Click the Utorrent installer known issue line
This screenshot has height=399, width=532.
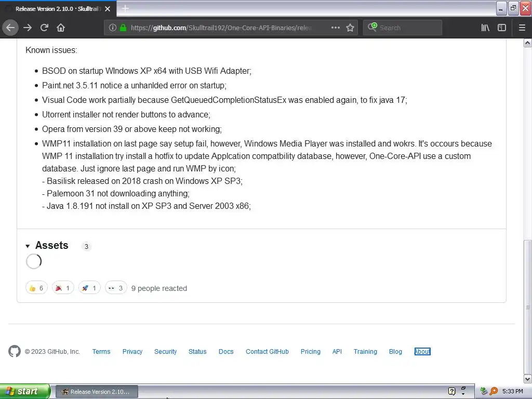[126, 115]
